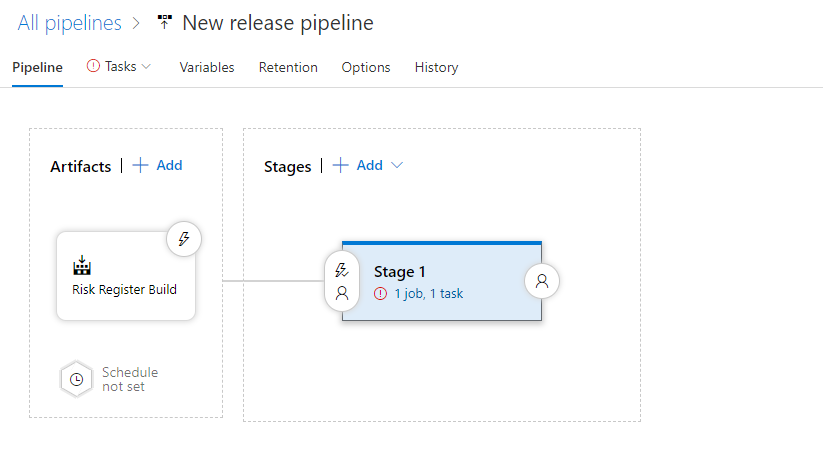Click the red error icon on Tasks tab
Image resolution: width=823 pixels, height=454 pixels.
93,66
